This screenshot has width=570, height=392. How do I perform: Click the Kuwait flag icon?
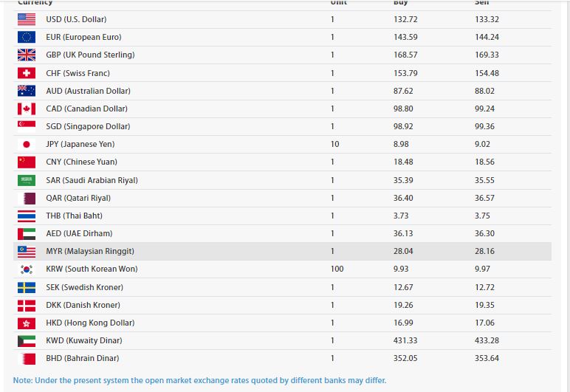click(x=27, y=341)
